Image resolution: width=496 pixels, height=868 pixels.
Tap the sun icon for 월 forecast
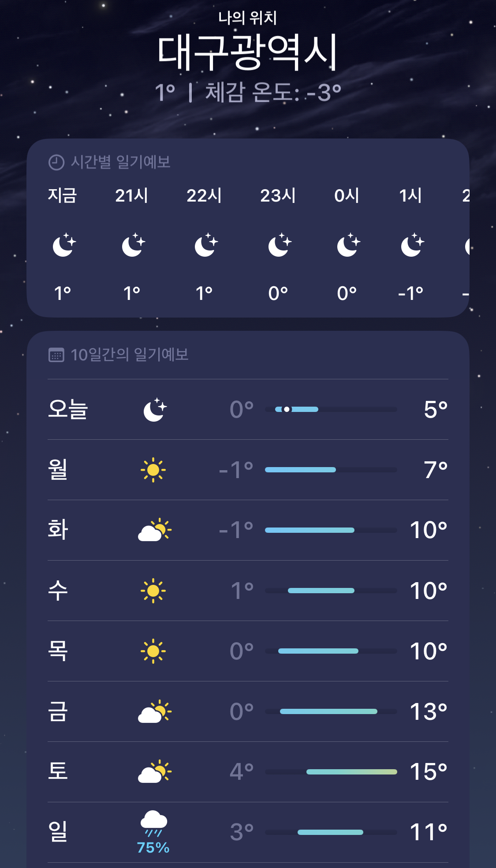click(153, 470)
